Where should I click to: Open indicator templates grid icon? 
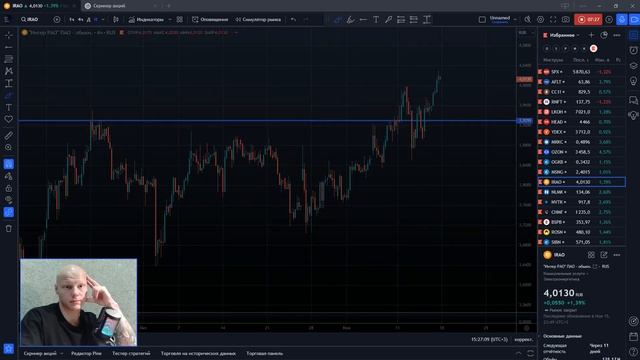tap(180, 20)
